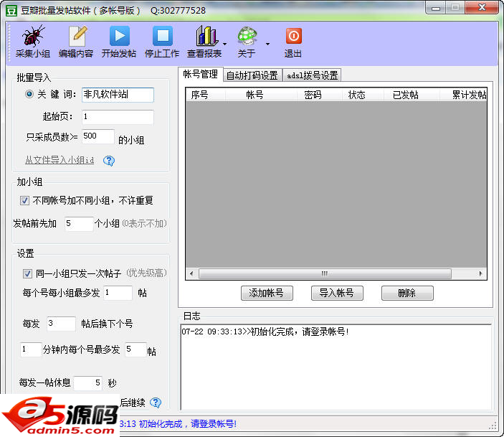Image resolution: width=504 pixels, height=437 pixels.
Task: Click the 添加帐号 button
Action: click(x=267, y=293)
